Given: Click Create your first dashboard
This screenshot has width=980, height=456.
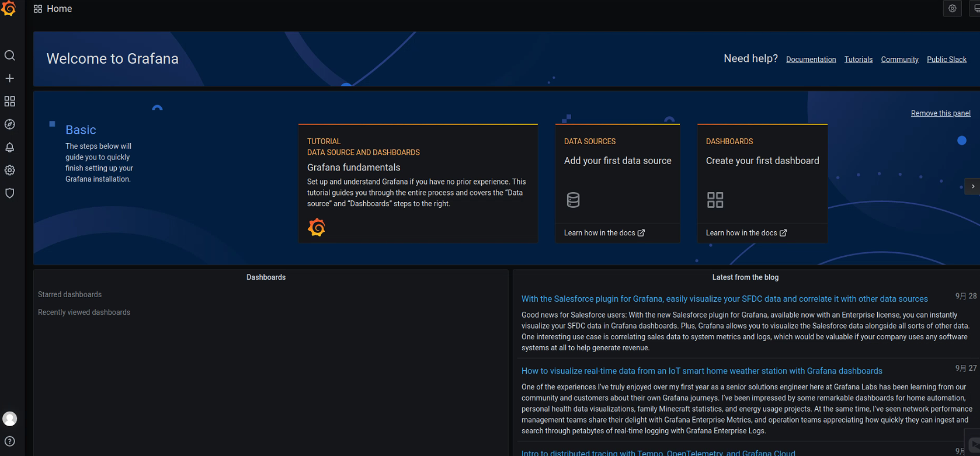Looking at the screenshot, I should (762, 161).
